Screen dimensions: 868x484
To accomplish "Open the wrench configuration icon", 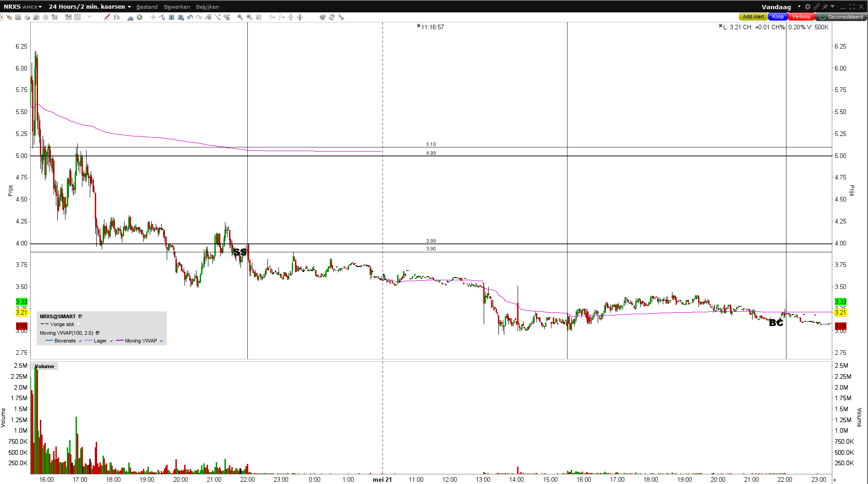I will click(341, 17).
